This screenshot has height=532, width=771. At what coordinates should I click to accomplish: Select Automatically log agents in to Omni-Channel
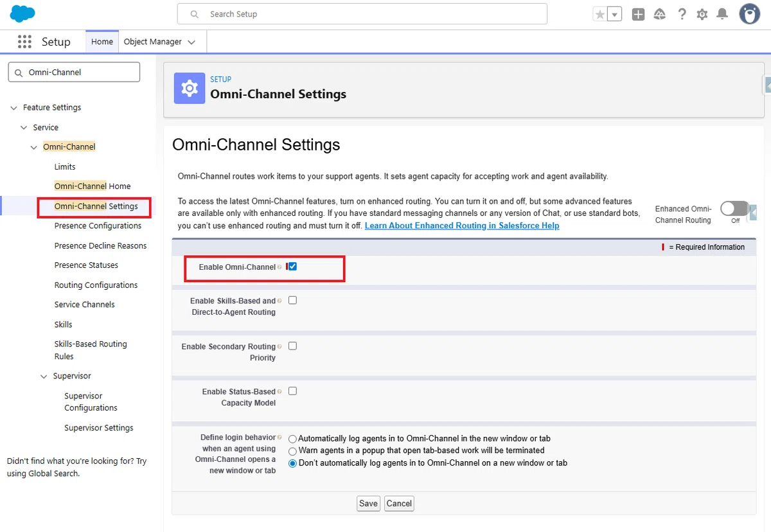click(293, 439)
